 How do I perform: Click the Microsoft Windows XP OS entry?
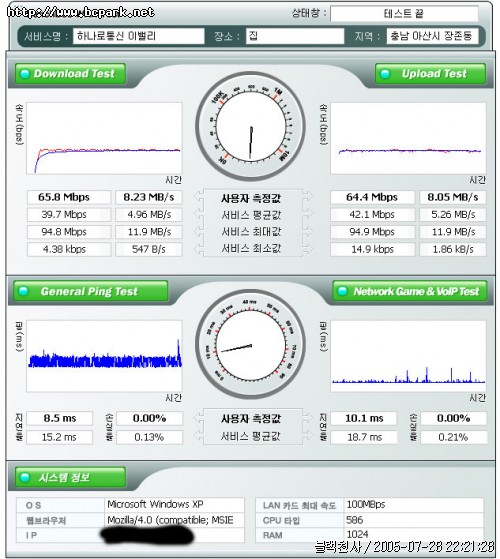(x=155, y=504)
